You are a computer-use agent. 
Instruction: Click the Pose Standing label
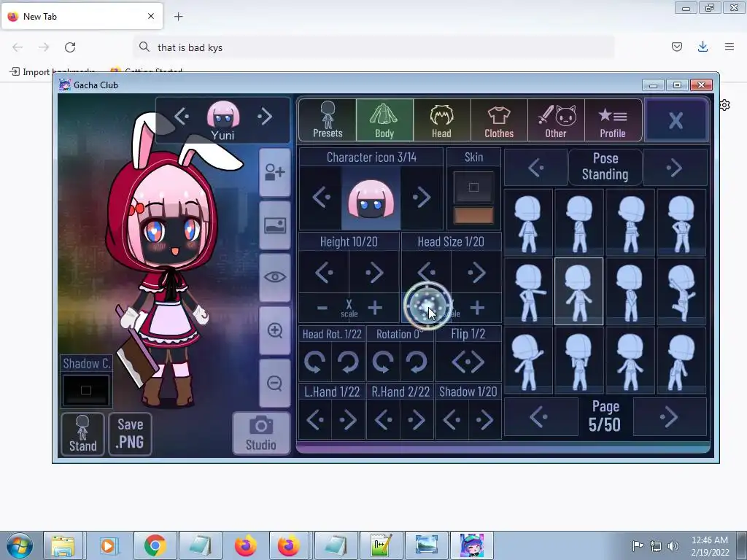[605, 167]
